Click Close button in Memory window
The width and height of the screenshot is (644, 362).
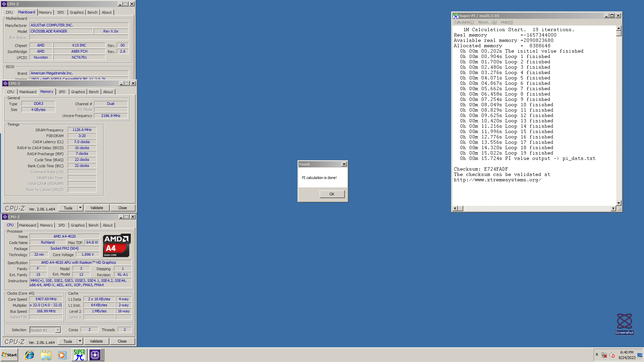tap(122, 208)
